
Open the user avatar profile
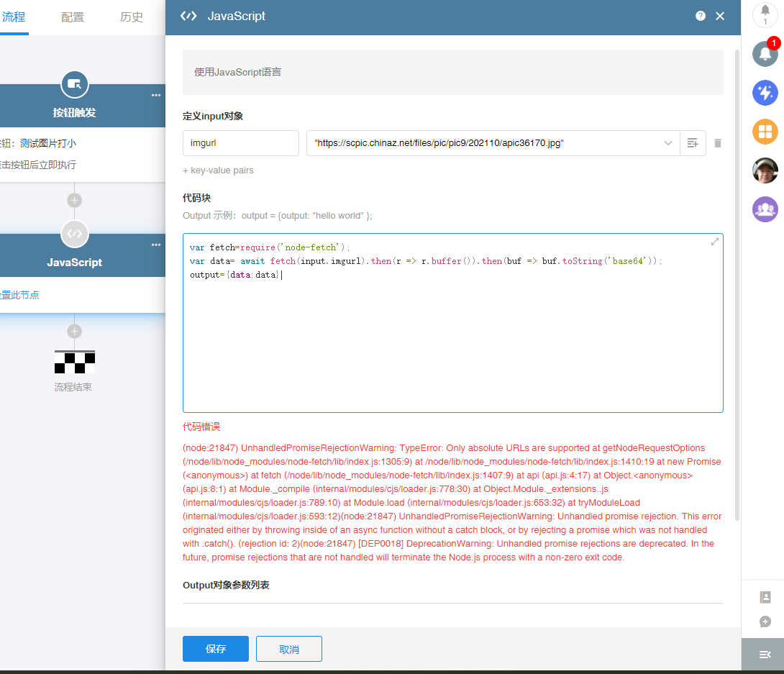(765, 170)
